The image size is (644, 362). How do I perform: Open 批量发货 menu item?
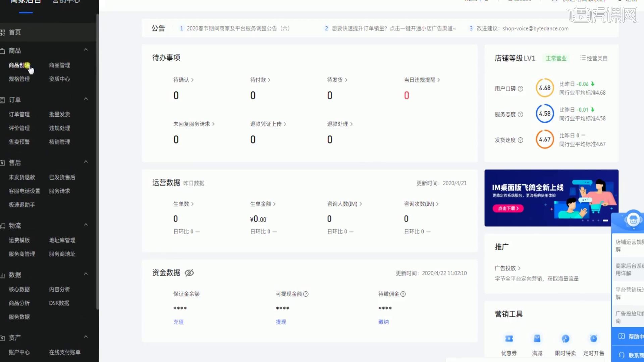59,114
